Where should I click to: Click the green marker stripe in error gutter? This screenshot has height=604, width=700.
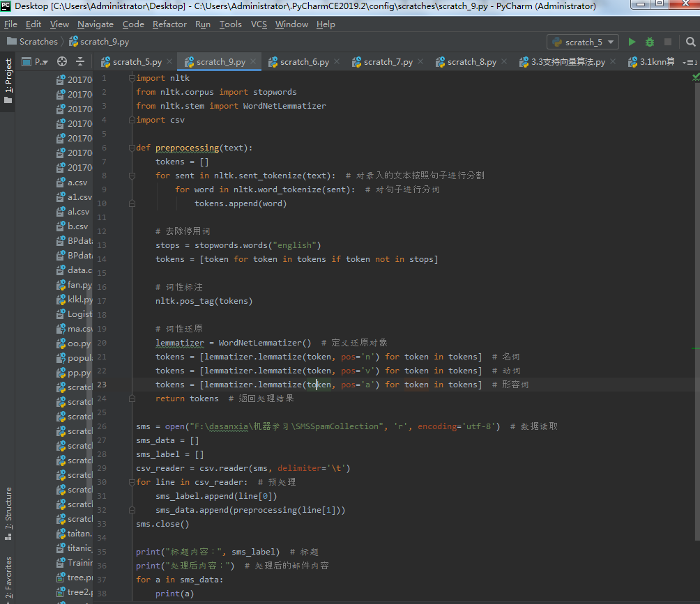[696, 348]
